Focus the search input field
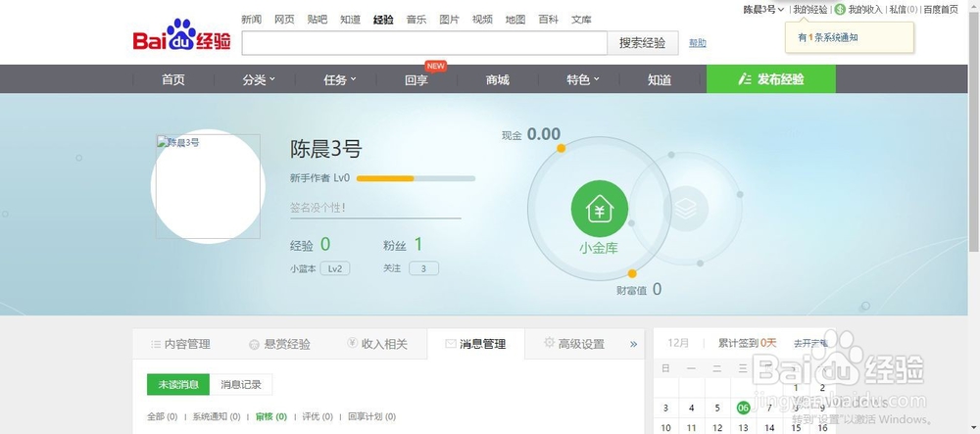 point(424,43)
